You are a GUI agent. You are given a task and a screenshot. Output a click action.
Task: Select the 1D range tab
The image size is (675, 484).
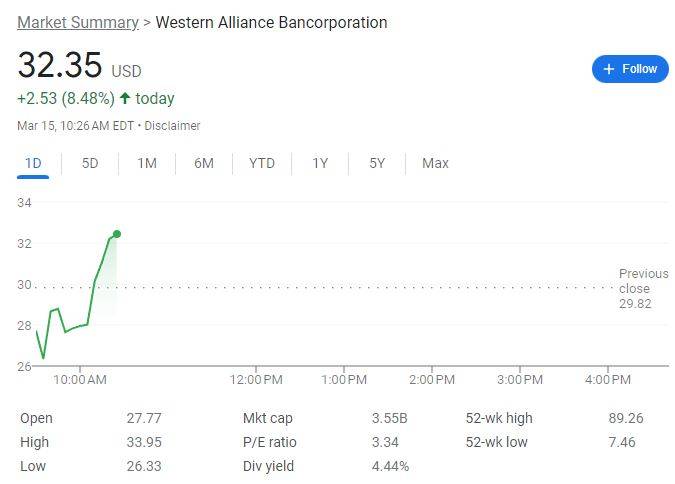33,163
